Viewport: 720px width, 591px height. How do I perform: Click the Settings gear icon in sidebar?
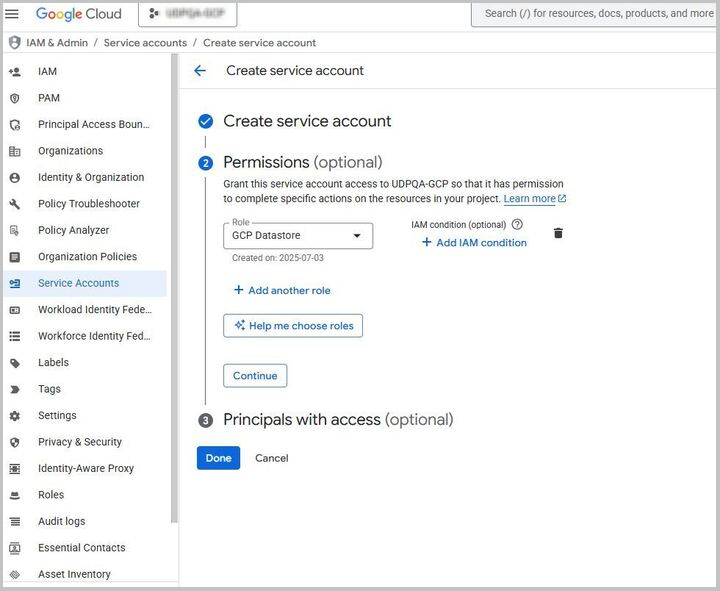tap(15, 416)
